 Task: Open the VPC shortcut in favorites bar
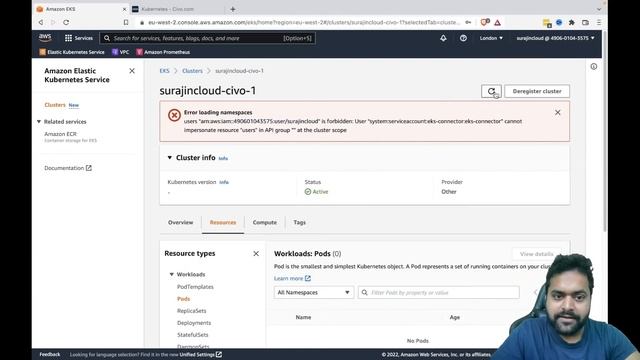click(x=121, y=52)
